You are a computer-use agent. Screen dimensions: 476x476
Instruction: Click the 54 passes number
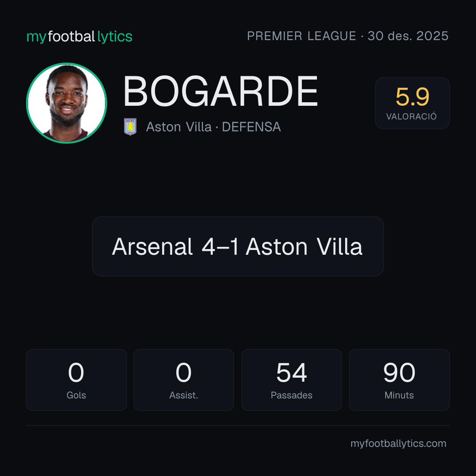[291, 372]
